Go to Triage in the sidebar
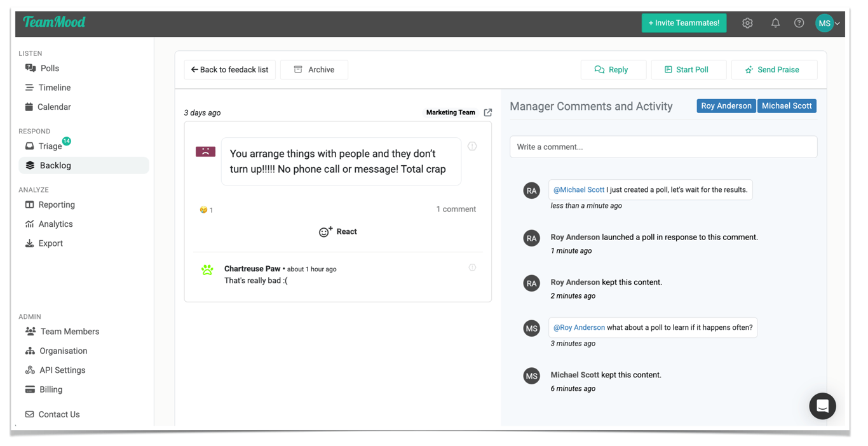Image resolution: width=868 pixels, height=446 pixels. tap(50, 146)
